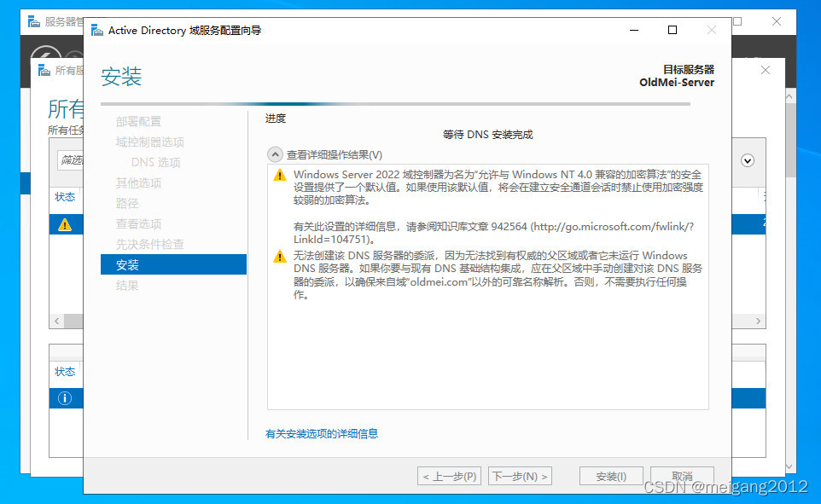Image resolution: width=821 pixels, height=504 pixels.
Task: Click the installation progress bar
Action: pos(395,104)
